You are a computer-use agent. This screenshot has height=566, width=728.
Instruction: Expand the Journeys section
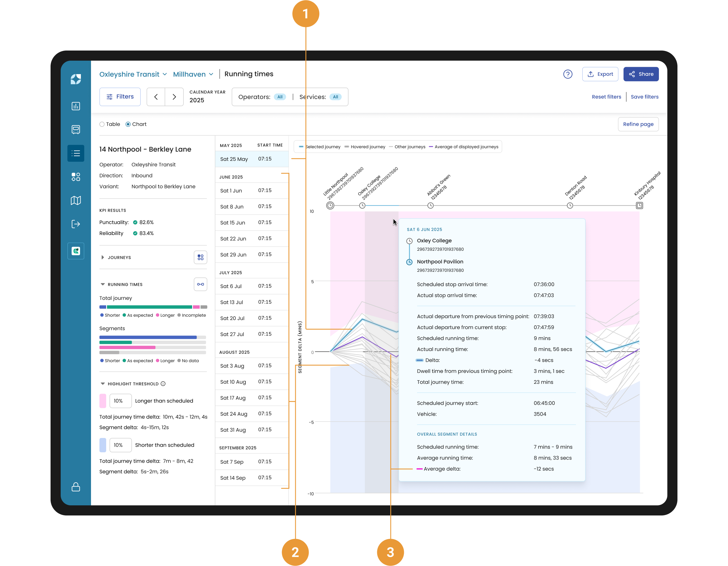103,257
